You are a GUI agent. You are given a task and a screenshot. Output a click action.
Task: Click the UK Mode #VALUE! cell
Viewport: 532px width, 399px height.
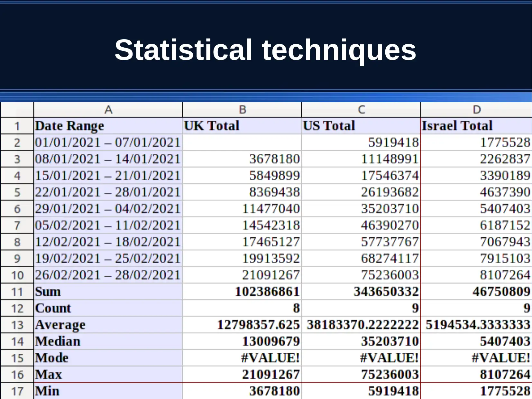pos(242,358)
